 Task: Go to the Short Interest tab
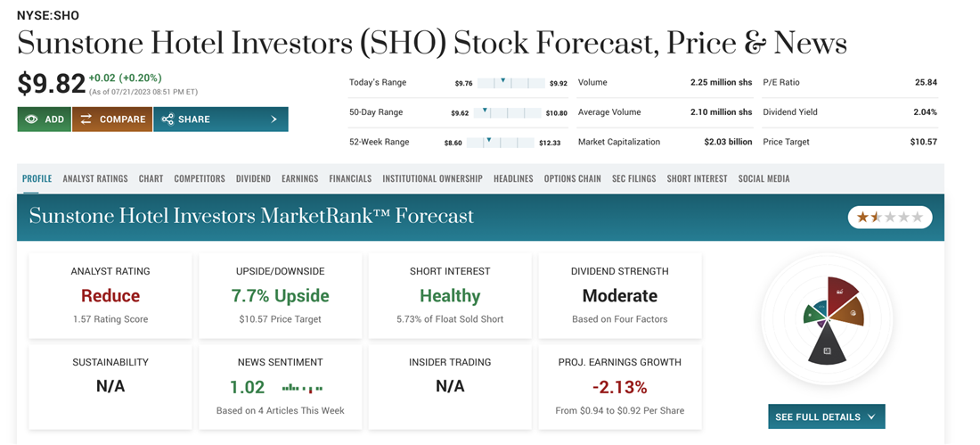pyautogui.click(x=697, y=178)
